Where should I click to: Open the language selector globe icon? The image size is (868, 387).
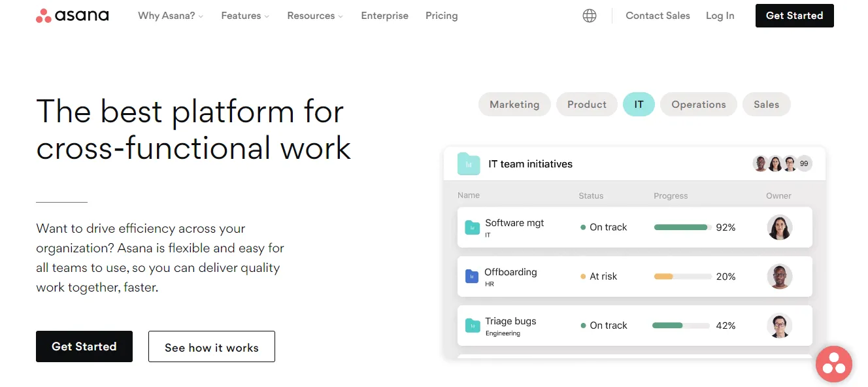pos(590,16)
